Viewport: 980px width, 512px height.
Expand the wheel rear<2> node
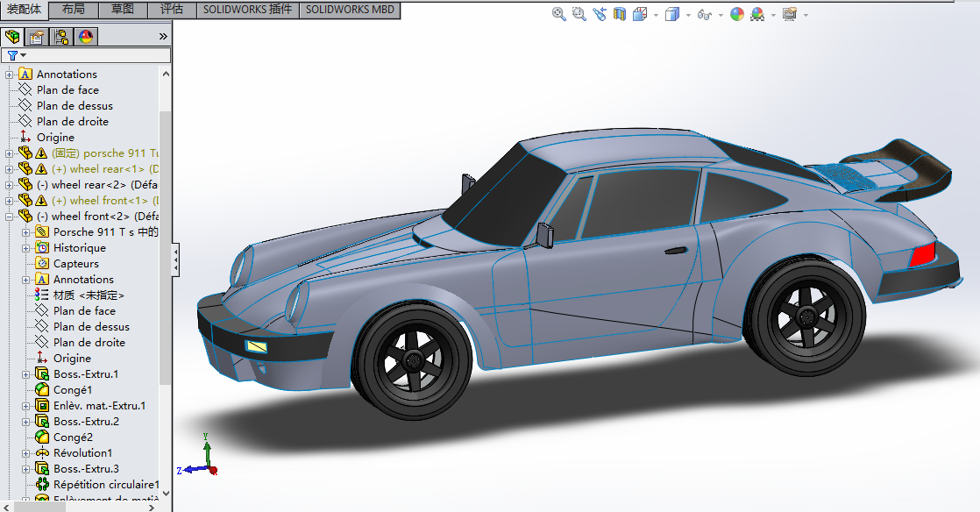pos(9,185)
